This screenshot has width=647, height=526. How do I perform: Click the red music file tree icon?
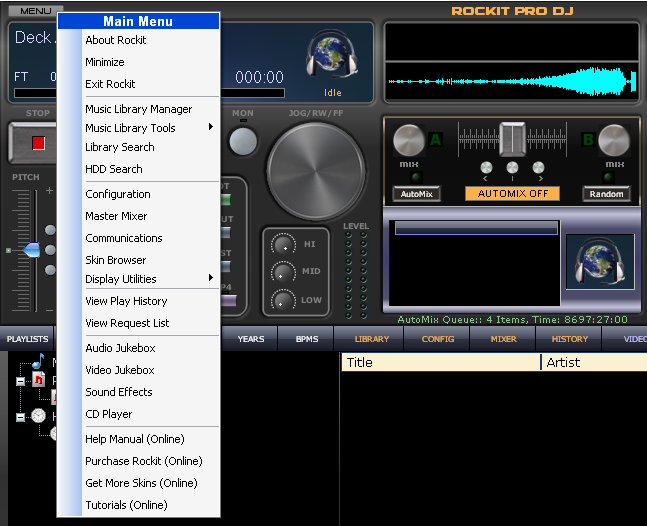pyautogui.click(x=39, y=380)
